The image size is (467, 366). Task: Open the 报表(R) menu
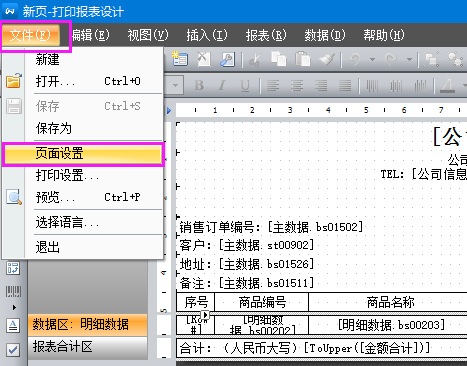click(x=266, y=35)
